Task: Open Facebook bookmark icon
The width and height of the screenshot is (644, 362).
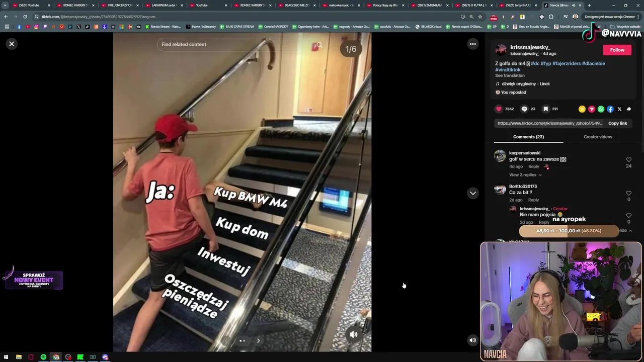Action: 19,27
